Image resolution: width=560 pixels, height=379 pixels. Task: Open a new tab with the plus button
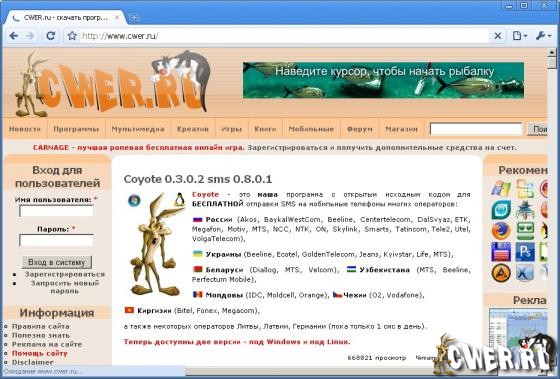[134, 18]
